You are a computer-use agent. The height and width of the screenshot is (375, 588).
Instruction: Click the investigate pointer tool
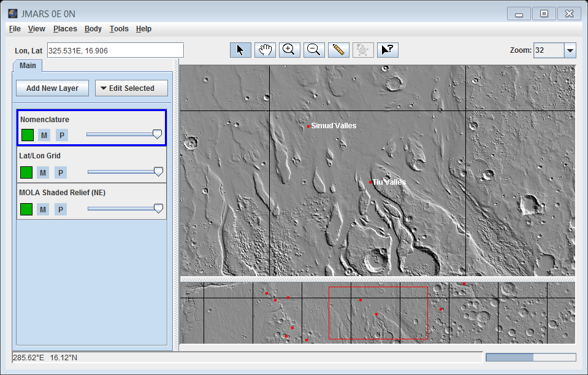pyautogui.click(x=388, y=50)
